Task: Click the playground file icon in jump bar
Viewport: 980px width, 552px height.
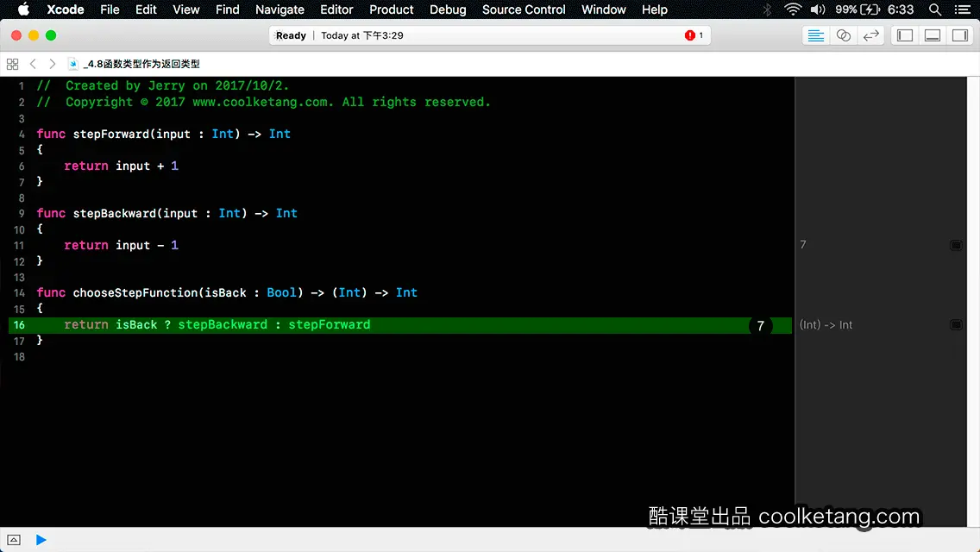Action: point(73,64)
